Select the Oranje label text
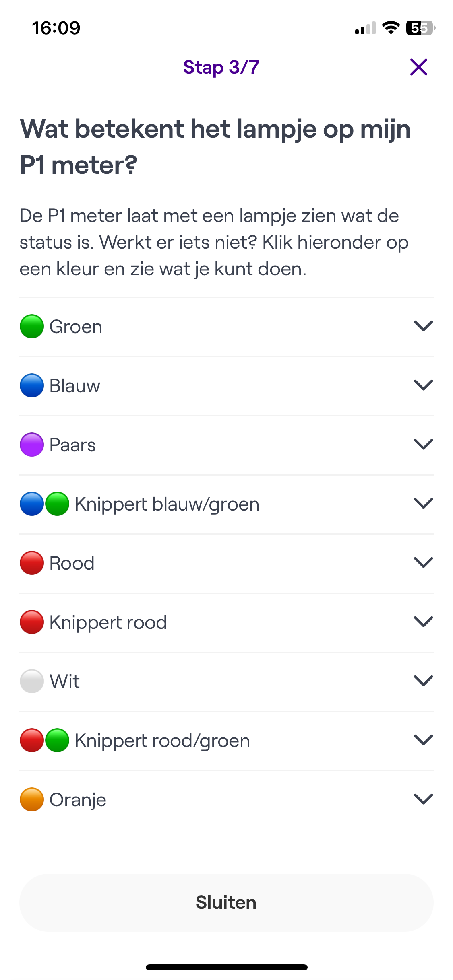This screenshot has width=453, height=980. pos(78,800)
